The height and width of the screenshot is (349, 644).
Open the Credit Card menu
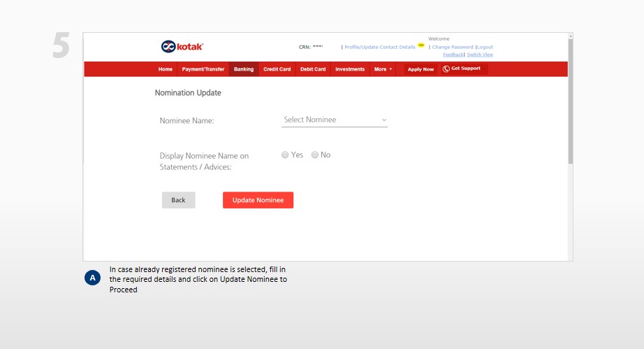[277, 69]
